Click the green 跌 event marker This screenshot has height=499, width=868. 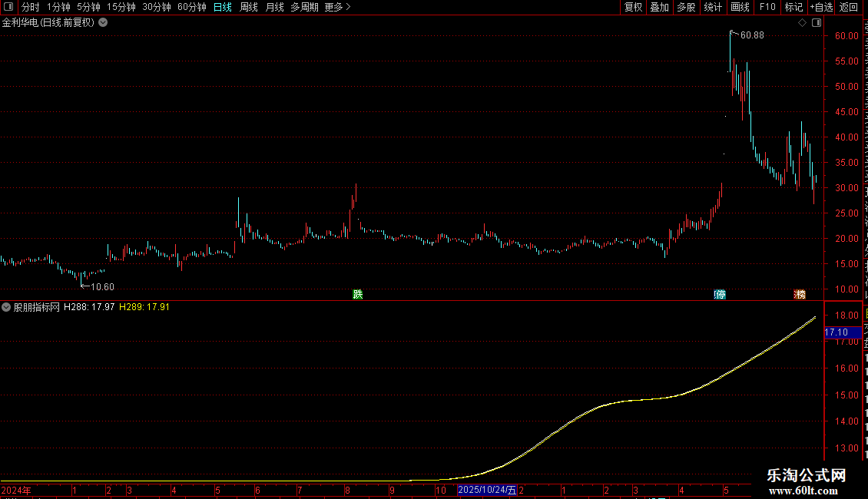coord(358,294)
